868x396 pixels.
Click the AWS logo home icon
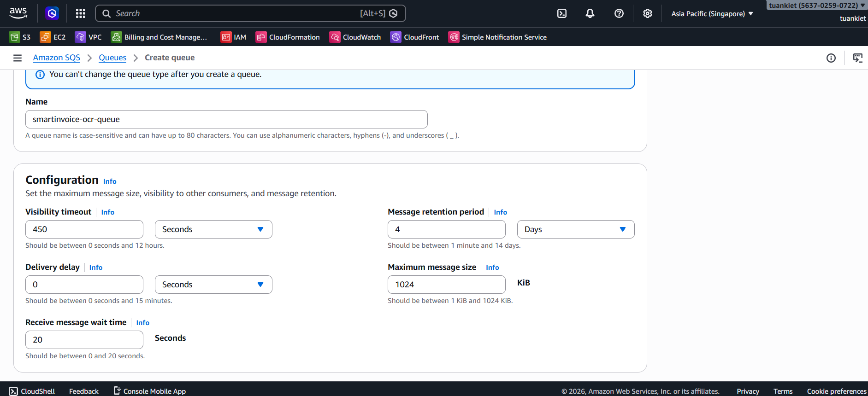click(x=18, y=13)
